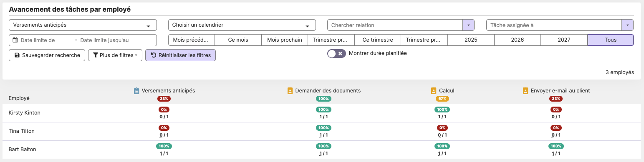Click the Employé column header
The width and height of the screenshot is (644, 162).
[19, 98]
